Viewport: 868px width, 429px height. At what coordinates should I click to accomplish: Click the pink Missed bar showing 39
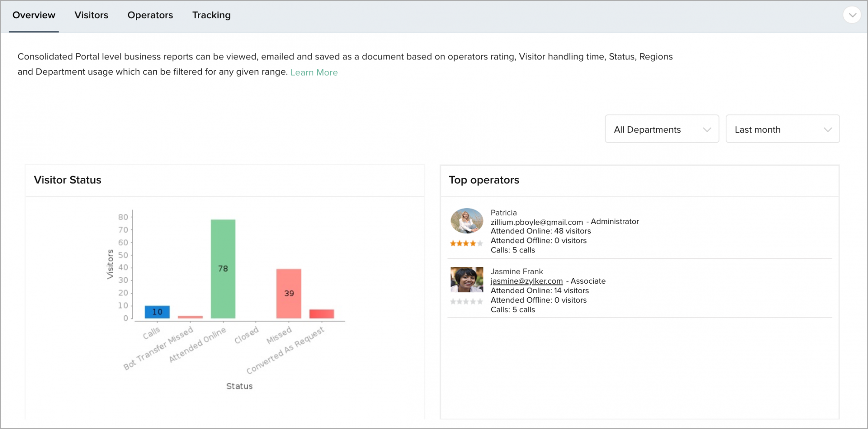pyautogui.click(x=289, y=294)
